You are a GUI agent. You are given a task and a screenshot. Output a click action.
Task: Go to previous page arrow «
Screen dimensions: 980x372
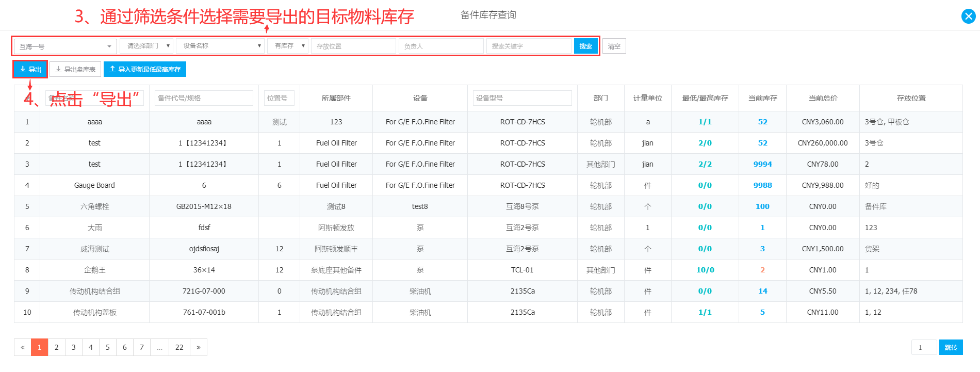point(23,347)
